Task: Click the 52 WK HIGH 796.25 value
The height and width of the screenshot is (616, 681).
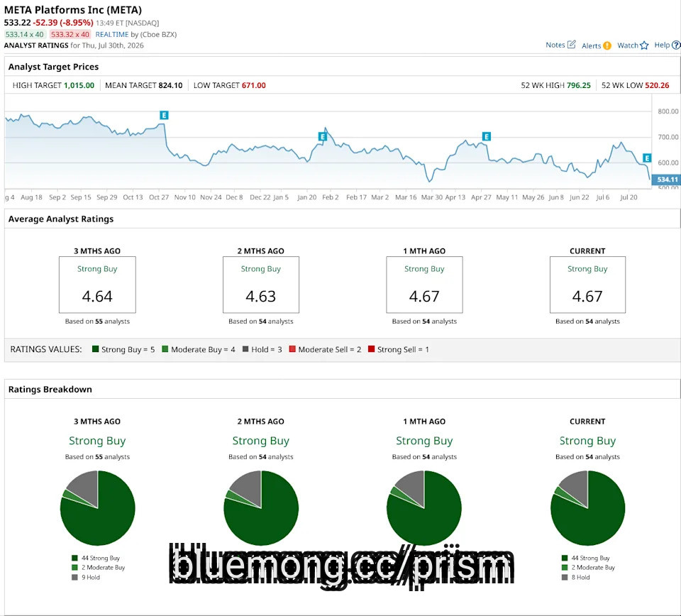Action: tap(579, 86)
